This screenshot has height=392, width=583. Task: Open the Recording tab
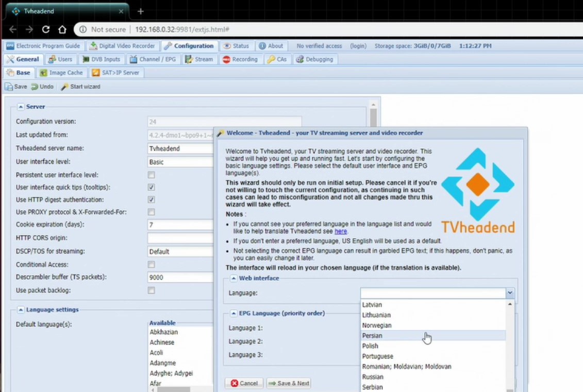[x=240, y=59]
